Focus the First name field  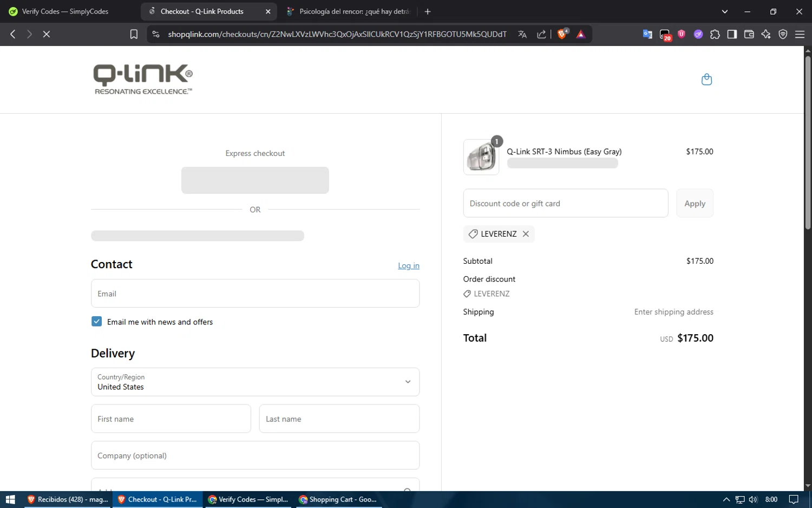coord(171,419)
